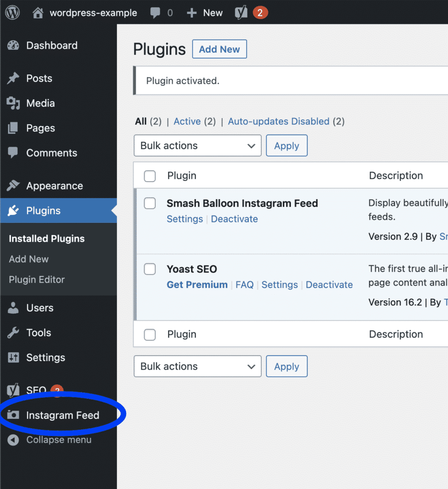Click the 'Version 16.2' text

tap(395, 302)
